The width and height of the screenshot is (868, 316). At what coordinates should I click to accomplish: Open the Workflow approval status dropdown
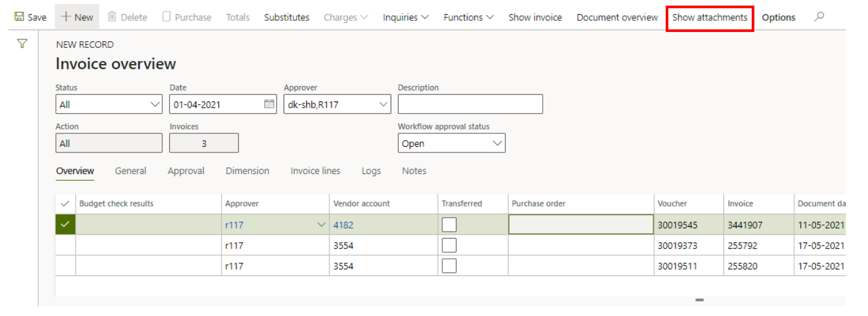pos(497,144)
